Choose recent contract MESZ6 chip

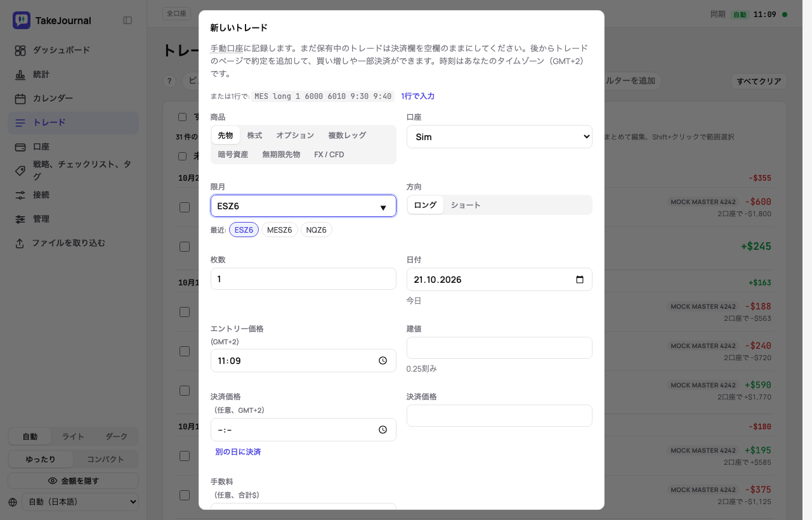click(280, 230)
